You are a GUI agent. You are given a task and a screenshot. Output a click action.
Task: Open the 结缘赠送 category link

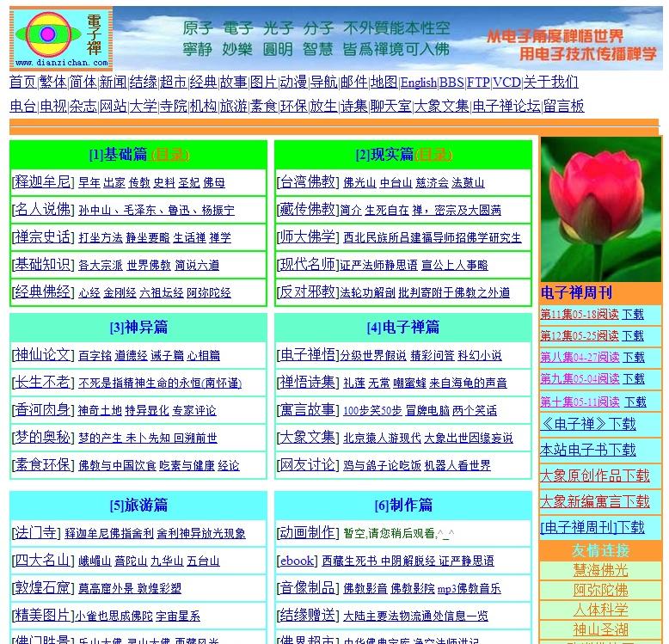click(x=307, y=615)
